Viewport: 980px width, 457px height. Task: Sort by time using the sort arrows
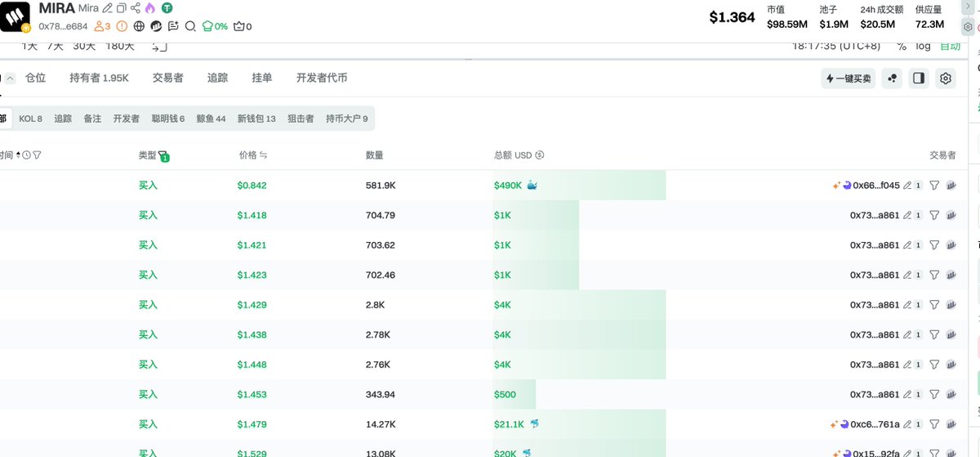[19, 155]
